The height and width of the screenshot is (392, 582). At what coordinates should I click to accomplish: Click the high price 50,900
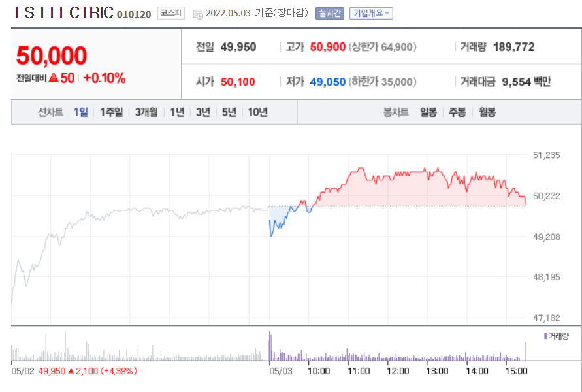click(x=328, y=47)
